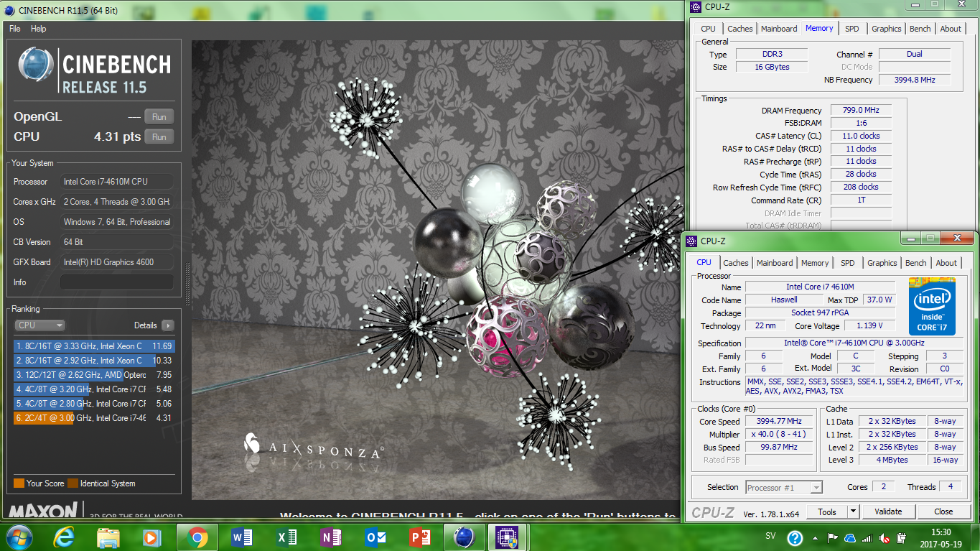Open Windows Media Player from the taskbar
Image resolution: width=980 pixels, height=551 pixels.
click(151, 537)
